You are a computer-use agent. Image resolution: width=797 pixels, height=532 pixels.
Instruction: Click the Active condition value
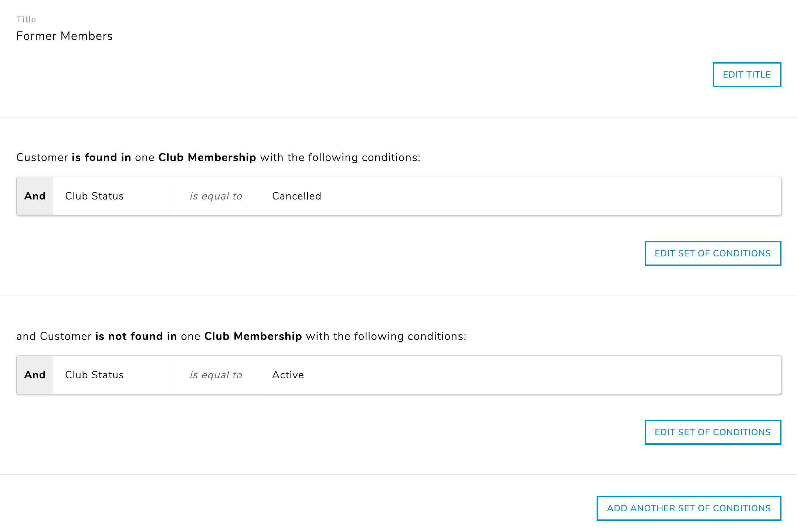point(288,375)
